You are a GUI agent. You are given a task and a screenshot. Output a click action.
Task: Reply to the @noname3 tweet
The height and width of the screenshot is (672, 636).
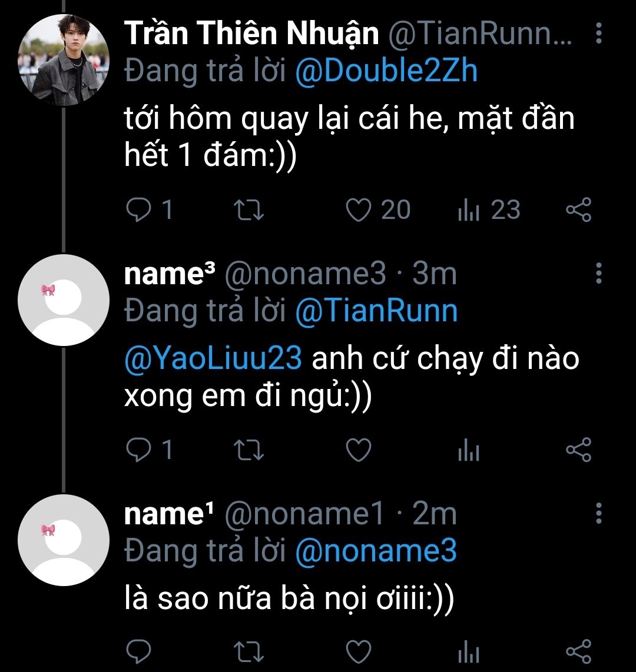[x=139, y=450]
